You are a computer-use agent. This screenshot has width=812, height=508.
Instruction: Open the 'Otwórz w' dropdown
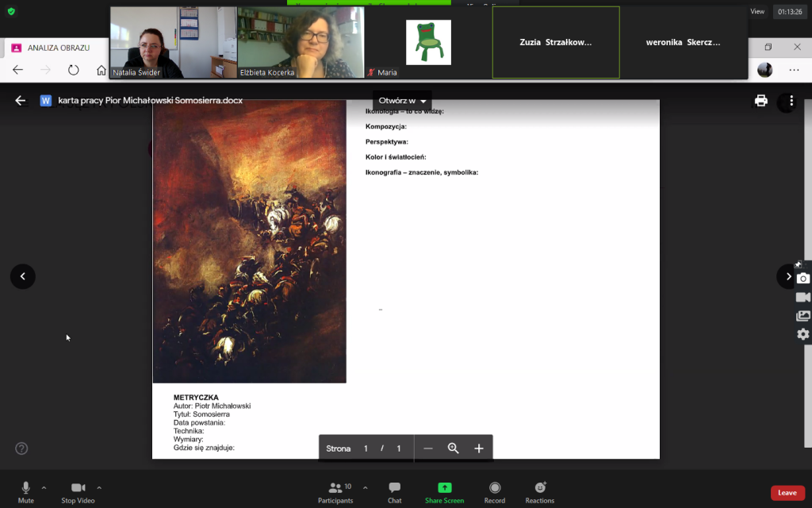click(x=403, y=101)
